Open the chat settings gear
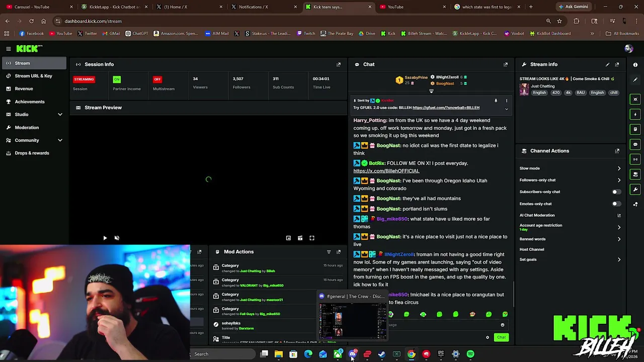Viewport: 644px width, 362px height. [x=487, y=337]
